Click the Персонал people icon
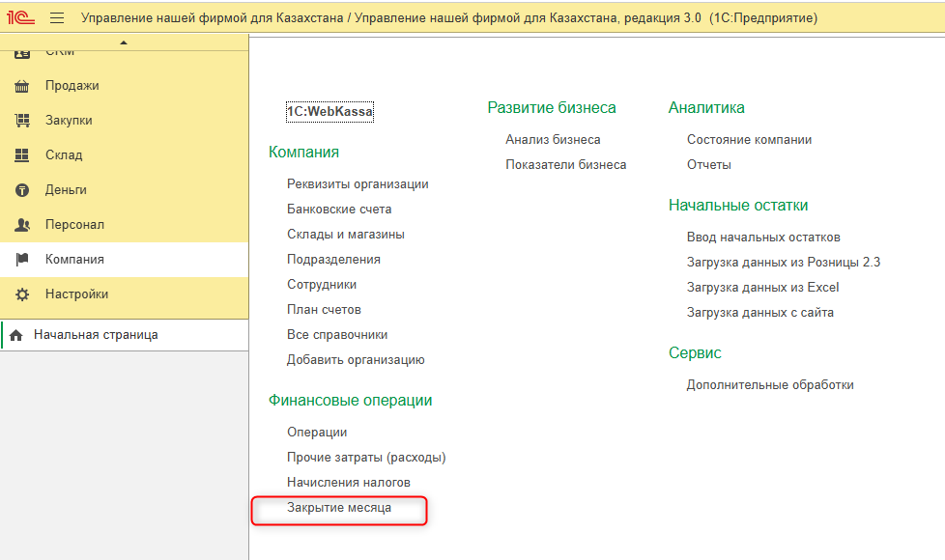Image resolution: width=945 pixels, height=560 pixels. (x=23, y=225)
